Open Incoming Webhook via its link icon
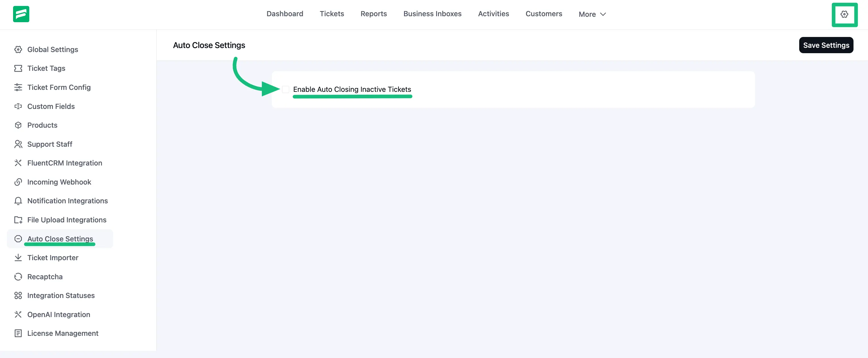868x358 pixels. click(x=18, y=182)
